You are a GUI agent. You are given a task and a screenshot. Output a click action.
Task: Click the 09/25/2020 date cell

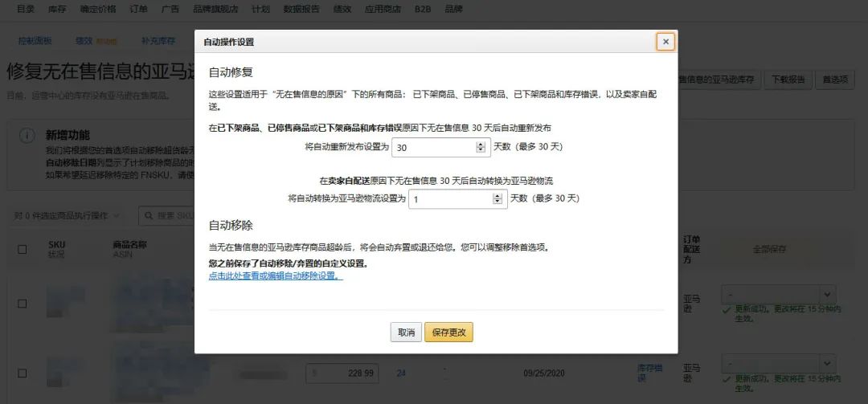pos(543,373)
